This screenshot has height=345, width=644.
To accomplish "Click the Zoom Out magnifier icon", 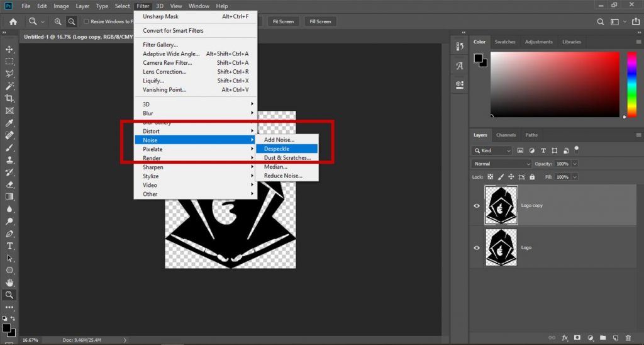I will tap(72, 21).
